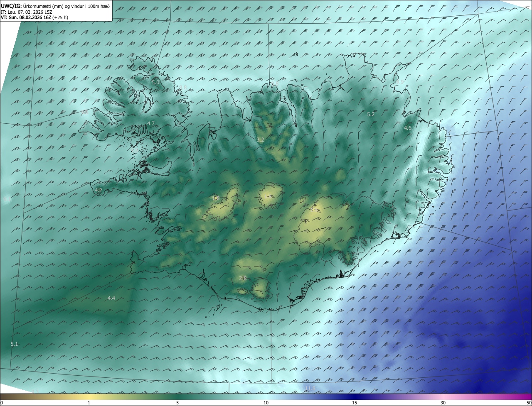
Task: Click the pink colorbar segment above 30
Action: 443,396
